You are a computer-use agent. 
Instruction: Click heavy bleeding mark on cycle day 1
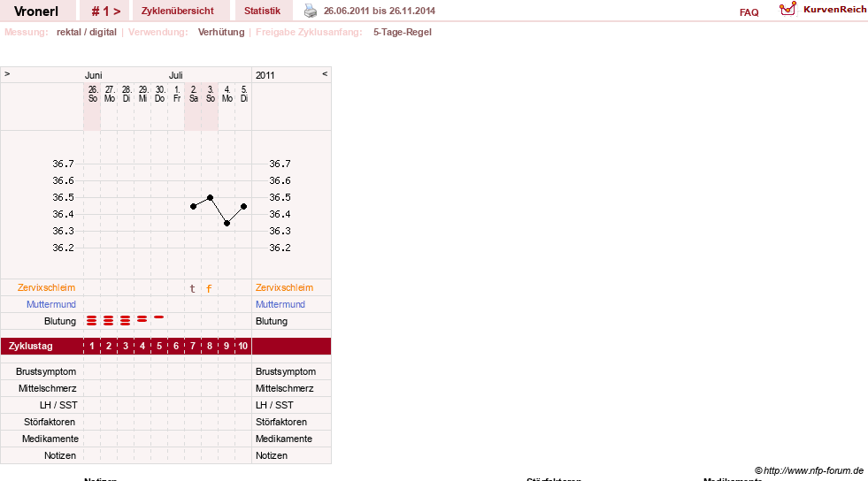click(92, 321)
